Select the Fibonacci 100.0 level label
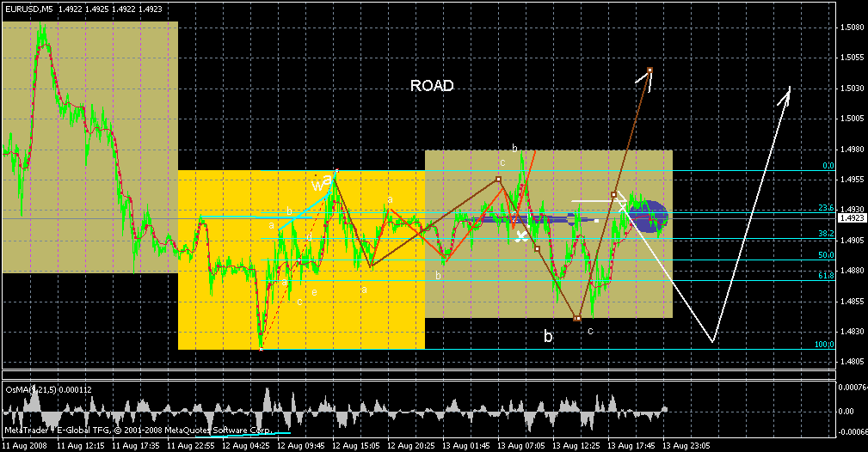This screenshot has width=868, height=452. [825, 345]
